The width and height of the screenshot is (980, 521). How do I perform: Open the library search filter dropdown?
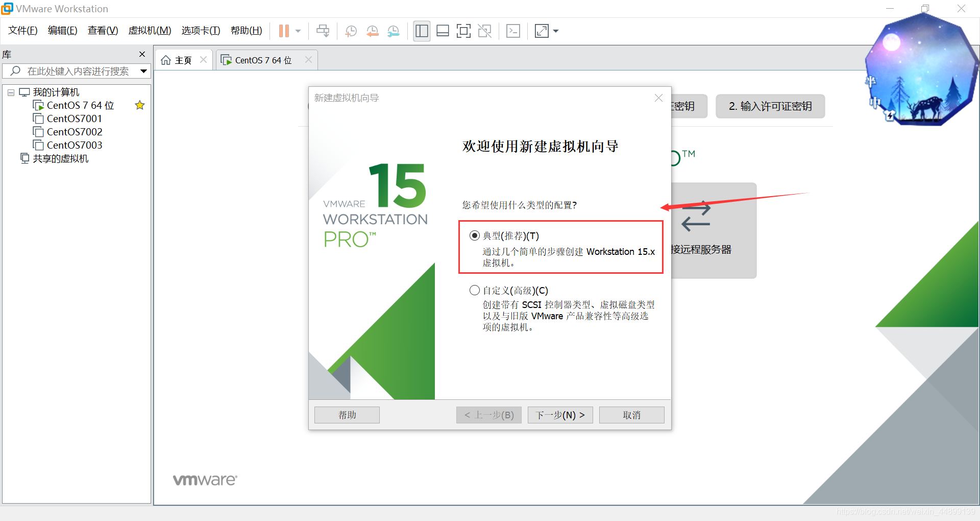(143, 71)
